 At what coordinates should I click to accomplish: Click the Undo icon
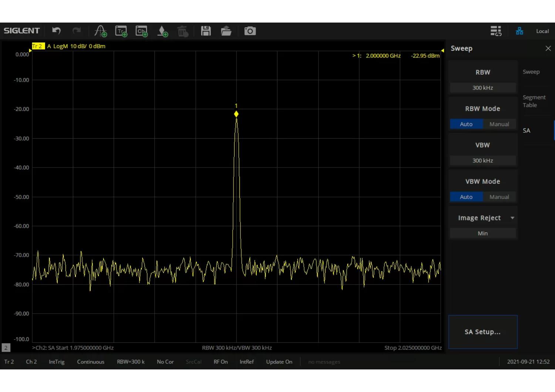tap(56, 31)
